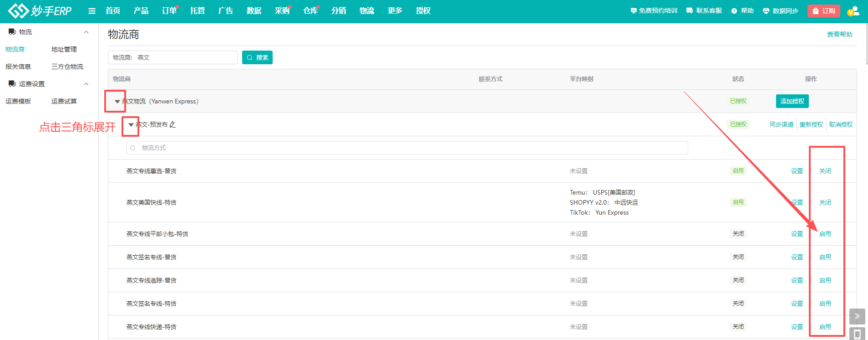
Task: Click 设置 for 燕文专线平邮小包-特货
Action: [x=797, y=234]
